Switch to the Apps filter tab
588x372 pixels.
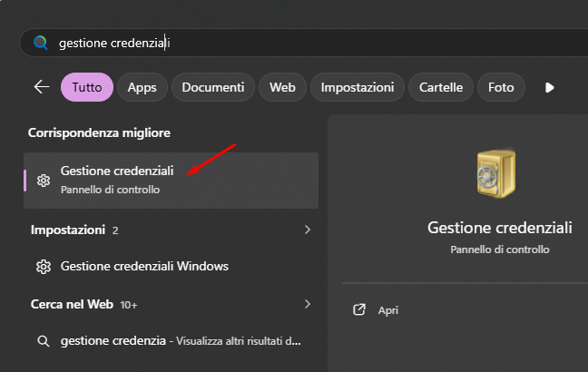pos(142,87)
